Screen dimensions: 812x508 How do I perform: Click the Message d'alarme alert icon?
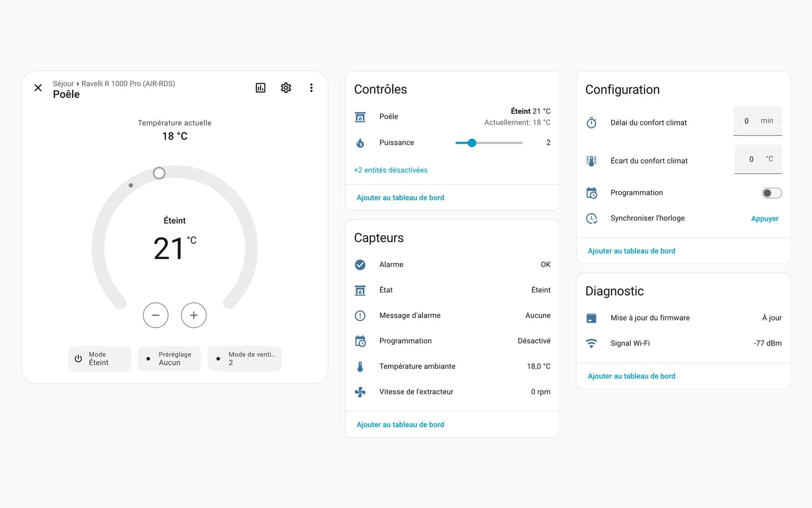[360, 315]
